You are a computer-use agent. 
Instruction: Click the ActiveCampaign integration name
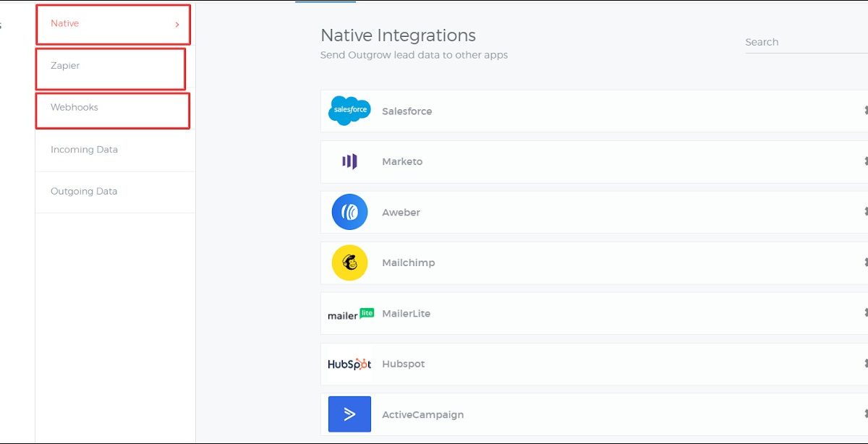tap(423, 415)
